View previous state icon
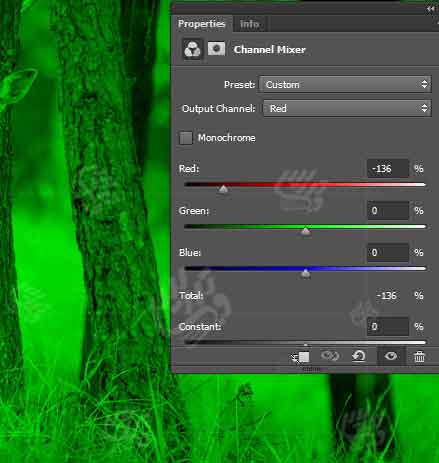The width and height of the screenshot is (439, 463). pos(330,356)
